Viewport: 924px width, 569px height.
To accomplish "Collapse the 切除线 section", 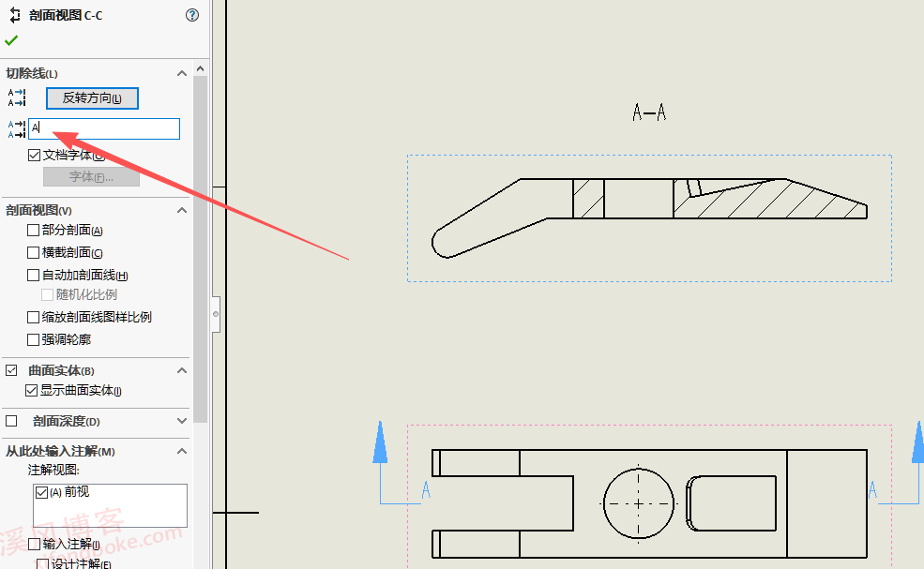I will (x=182, y=74).
